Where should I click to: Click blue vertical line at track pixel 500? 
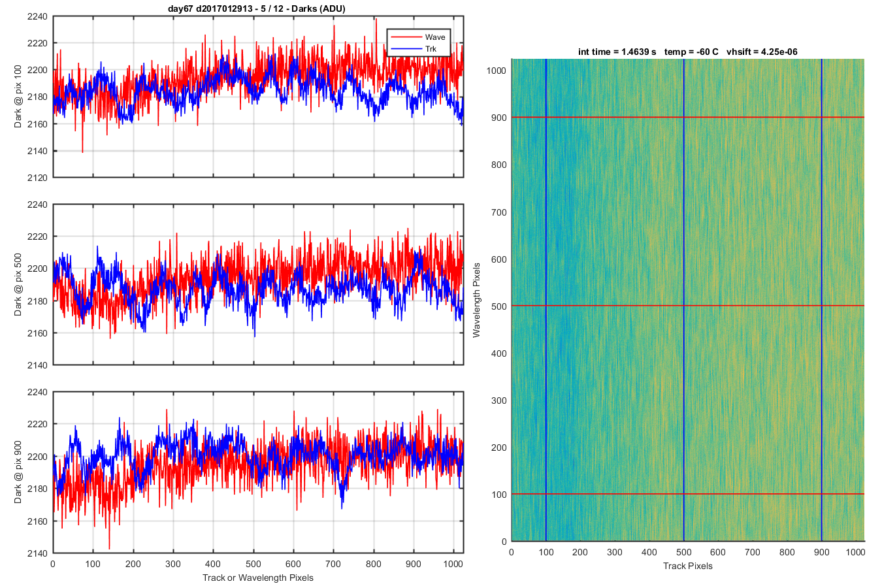tap(683, 300)
